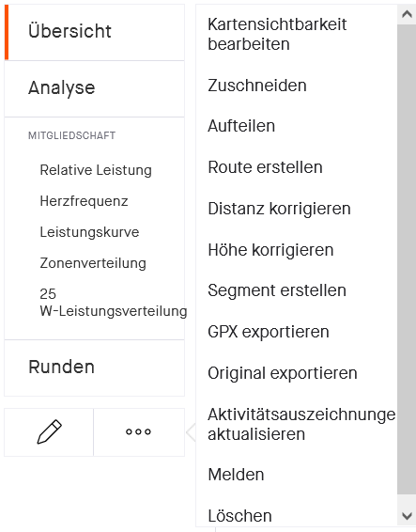This screenshot has width=416, height=532.
Task: Open 25 W-Leistungsverteilung
Action: [114, 303]
